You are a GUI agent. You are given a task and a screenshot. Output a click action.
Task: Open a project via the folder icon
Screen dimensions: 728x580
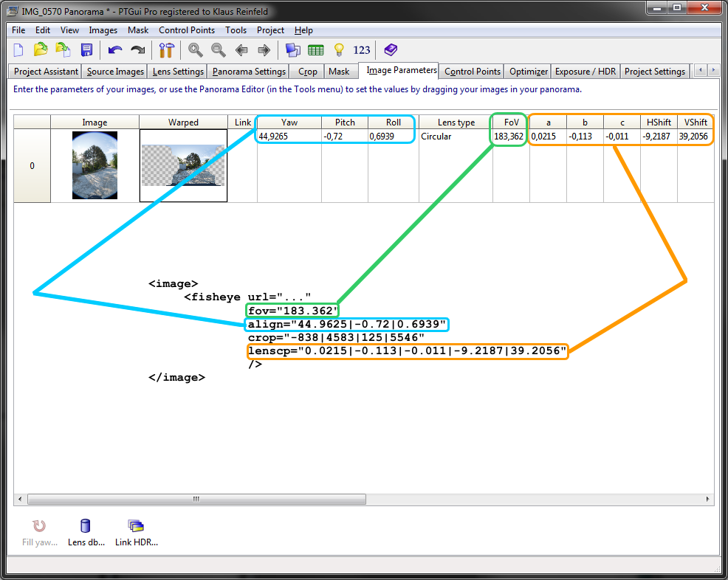(41, 50)
